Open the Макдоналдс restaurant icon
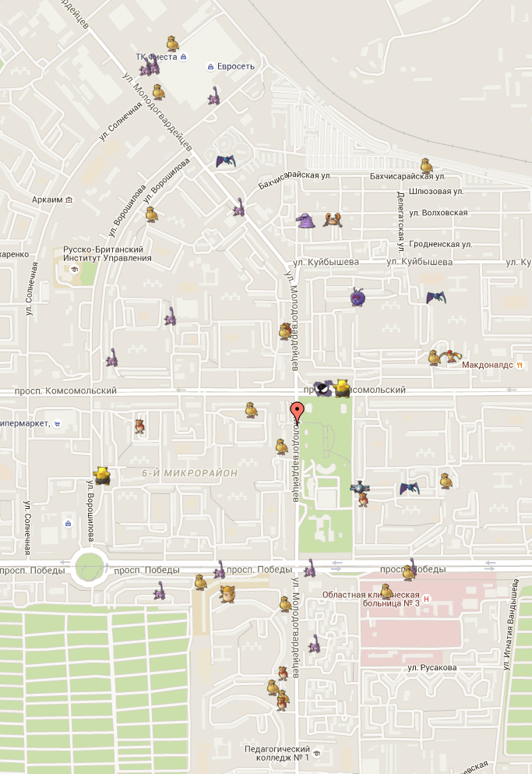Viewport: 532px width, 774px height. pos(520,366)
